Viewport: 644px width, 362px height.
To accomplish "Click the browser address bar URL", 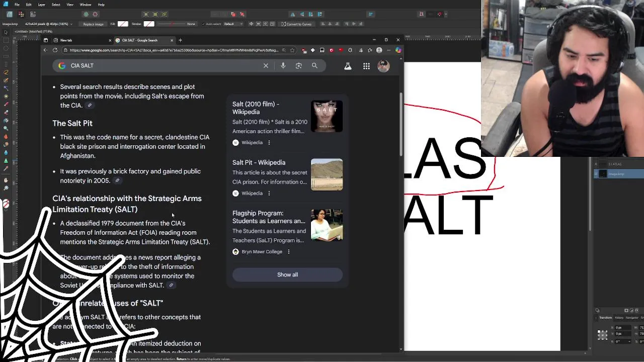I will pos(174,50).
